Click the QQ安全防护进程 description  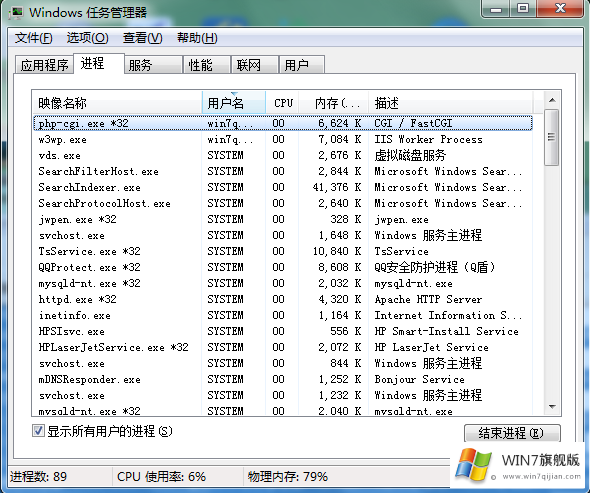pos(434,268)
